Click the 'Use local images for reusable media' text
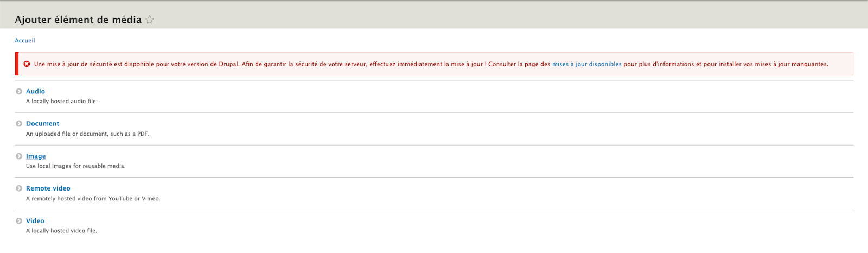Viewport: 868px width, 253px height. click(x=76, y=166)
